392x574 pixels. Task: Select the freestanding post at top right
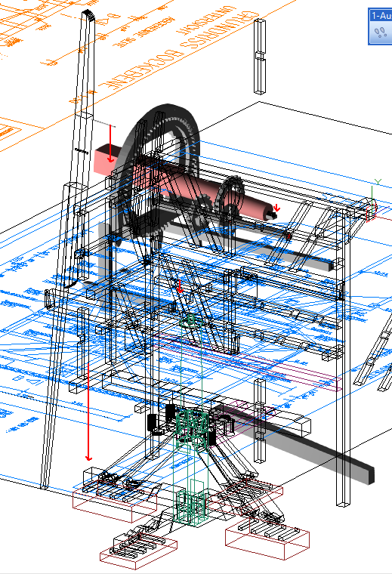[x=260, y=57]
